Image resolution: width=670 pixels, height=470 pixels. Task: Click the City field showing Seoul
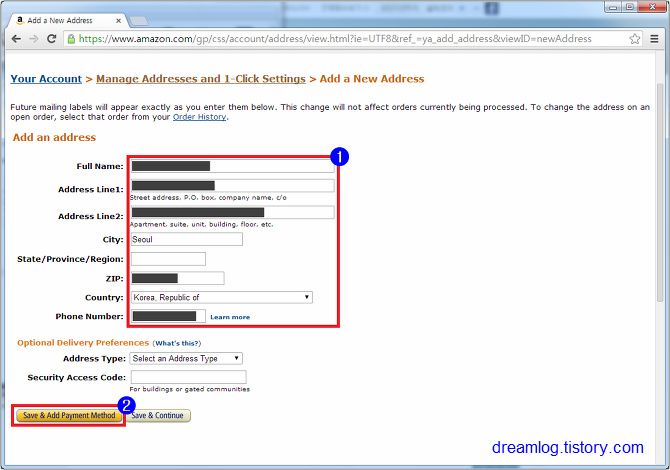[x=187, y=239]
